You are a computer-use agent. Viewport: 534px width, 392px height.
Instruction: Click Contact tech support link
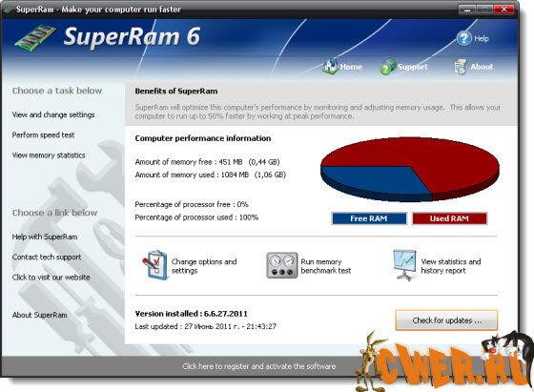click(47, 258)
